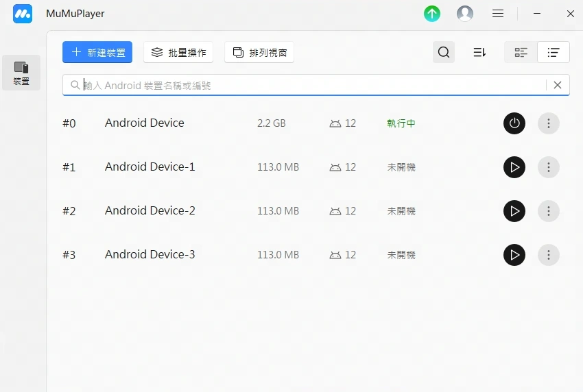The image size is (583, 392).
Task: Click the #0 device number
Action: pyautogui.click(x=69, y=123)
